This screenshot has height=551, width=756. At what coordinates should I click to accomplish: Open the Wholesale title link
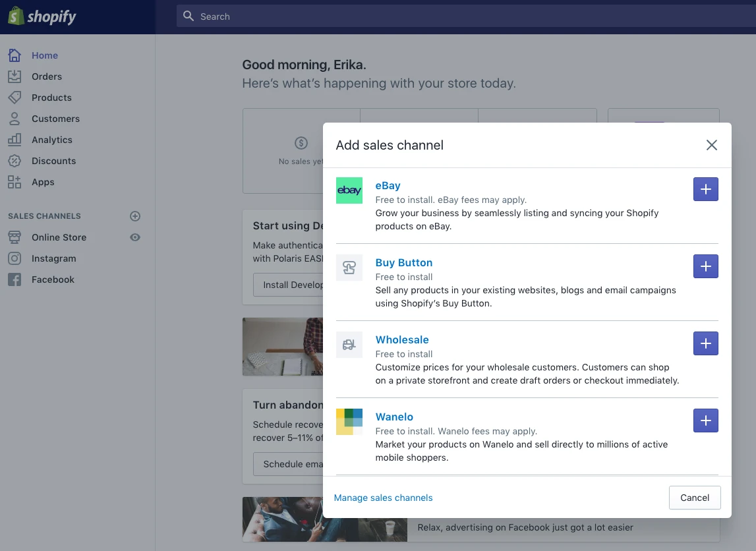click(402, 340)
